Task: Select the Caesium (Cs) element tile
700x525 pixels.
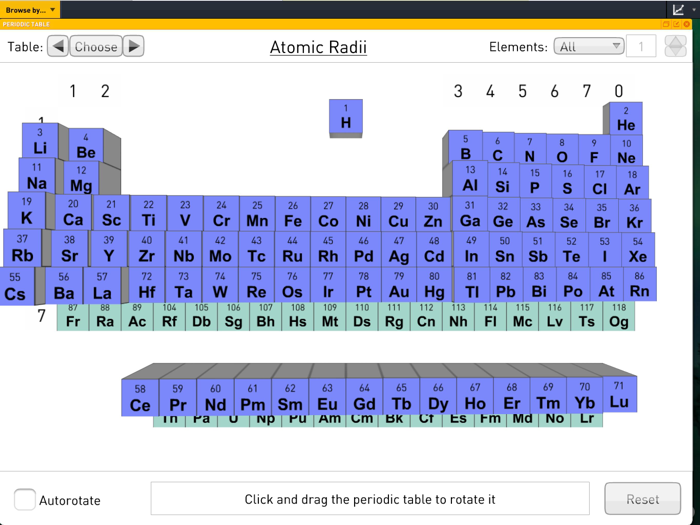Action: tap(17, 286)
